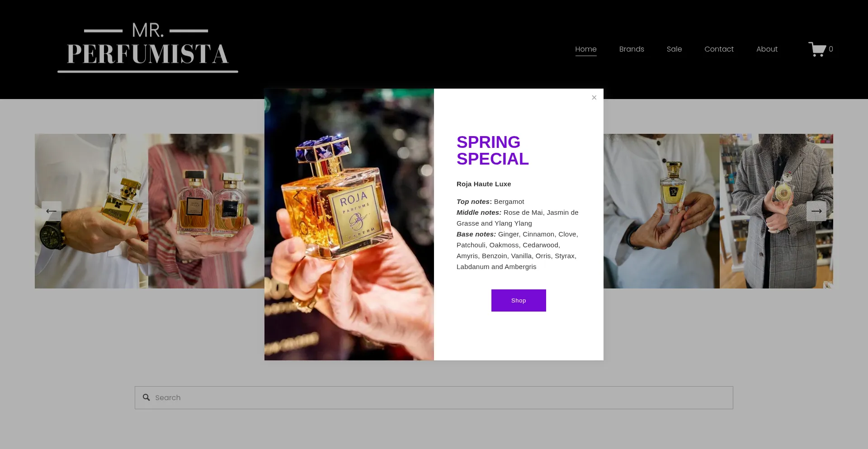Image resolution: width=868 pixels, height=449 pixels.
Task: Open the Contact page link
Action: click(x=719, y=49)
